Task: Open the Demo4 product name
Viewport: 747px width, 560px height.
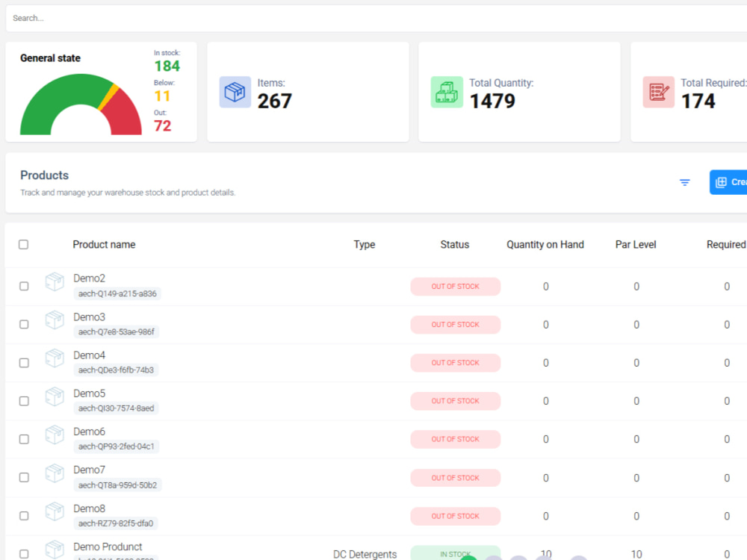Action: click(89, 355)
